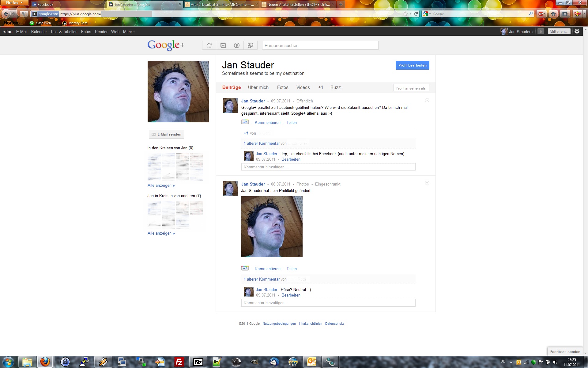Switch to the Über mich tab
The image size is (588, 368).
tap(258, 87)
